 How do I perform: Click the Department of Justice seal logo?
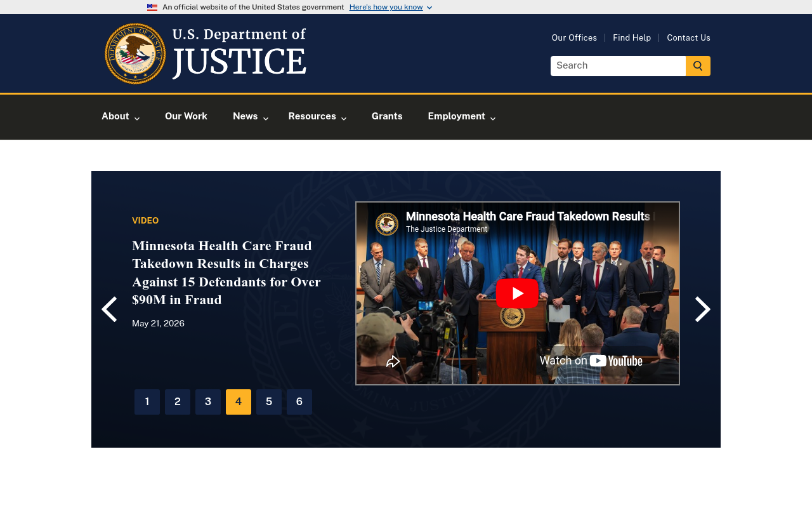pos(135,53)
